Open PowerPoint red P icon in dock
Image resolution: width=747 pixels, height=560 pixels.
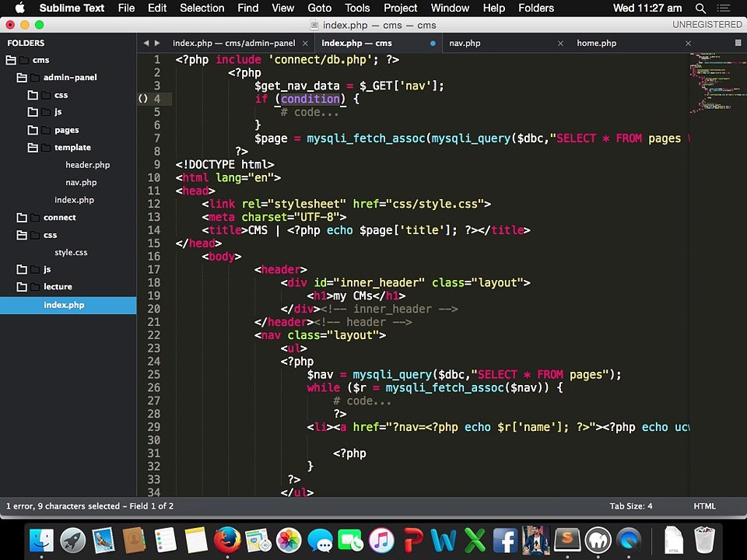coord(412,541)
